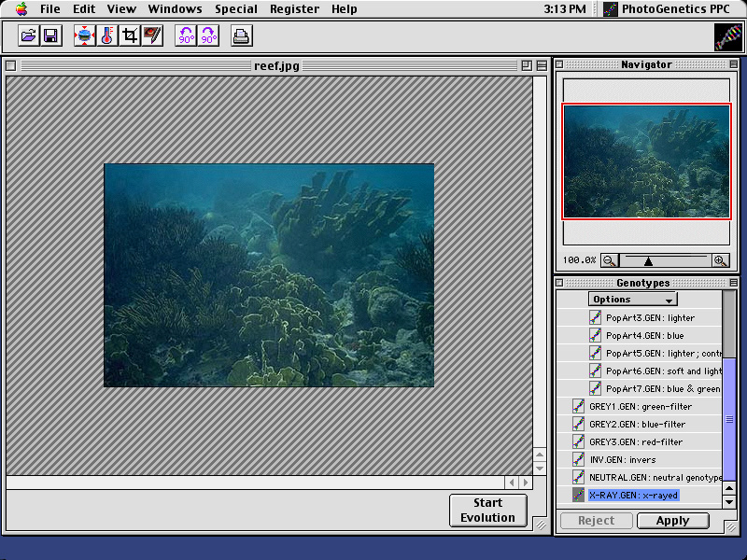
Task: Click the Navigator zoom-in magnifier
Action: point(720,260)
